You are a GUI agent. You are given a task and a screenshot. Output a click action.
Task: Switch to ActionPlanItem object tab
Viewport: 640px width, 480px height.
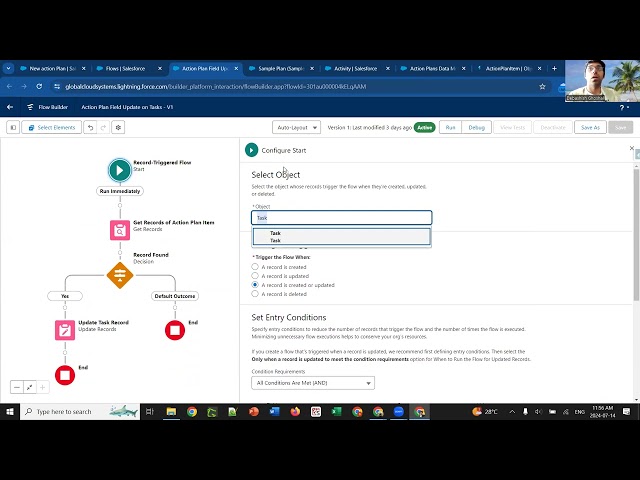coord(508,69)
